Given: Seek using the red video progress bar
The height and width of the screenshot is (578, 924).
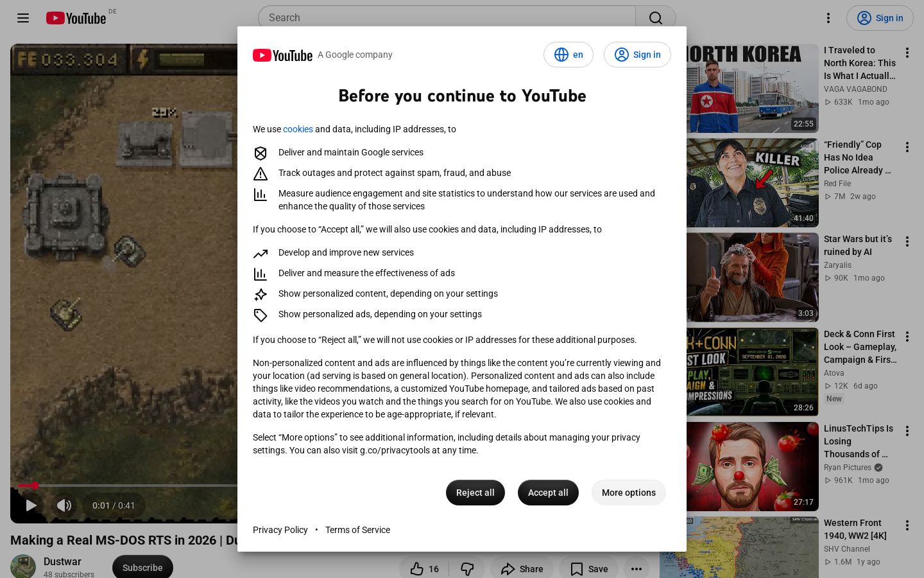Looking at the screenshot, I should pyautogui.click(x=128, y=486).
